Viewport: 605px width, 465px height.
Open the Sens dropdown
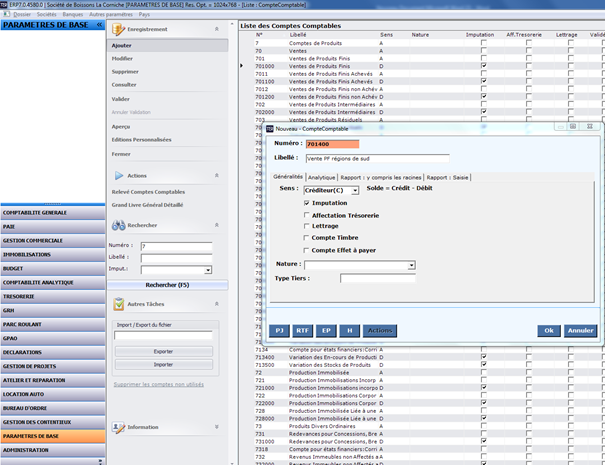tap(355, 191)
